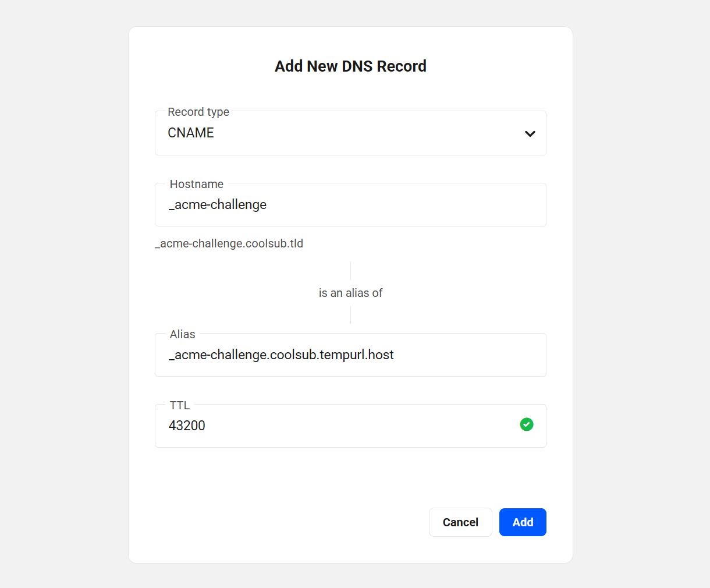This screenshot has height=588, width=710.
Task: Click the green checkmark icon in TTL field
Action: (x=527, y=424)
